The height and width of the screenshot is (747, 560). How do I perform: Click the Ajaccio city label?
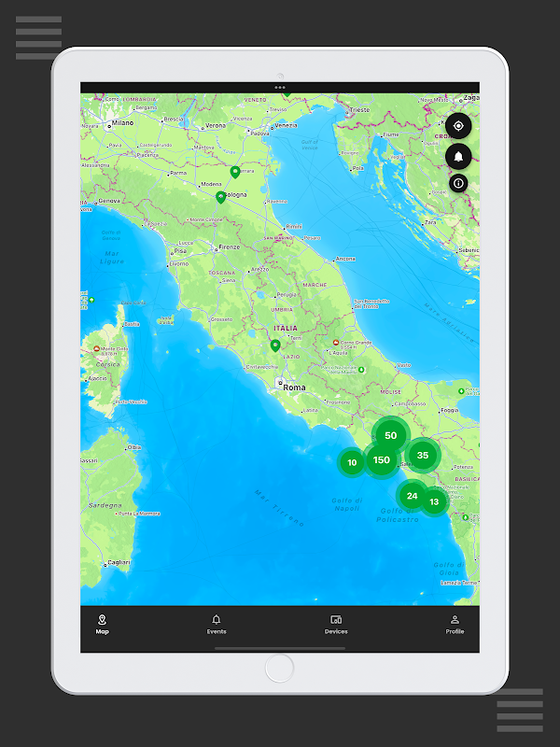(x=98, y=379)
